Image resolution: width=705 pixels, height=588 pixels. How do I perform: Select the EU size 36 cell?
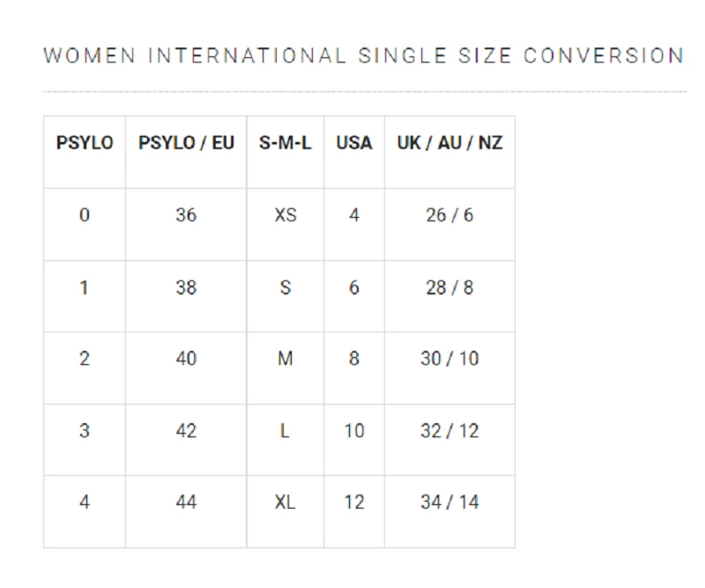(x=186, y=215)
